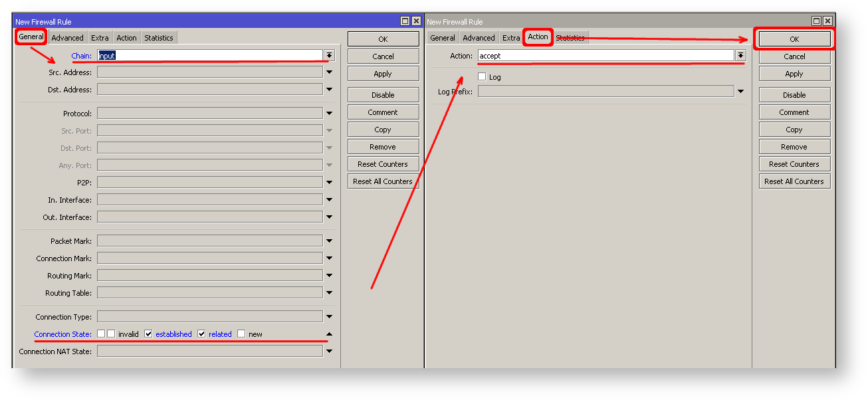Open Extra tab in right window
Screen dimensions: 868x400
[x=511, y=38]
